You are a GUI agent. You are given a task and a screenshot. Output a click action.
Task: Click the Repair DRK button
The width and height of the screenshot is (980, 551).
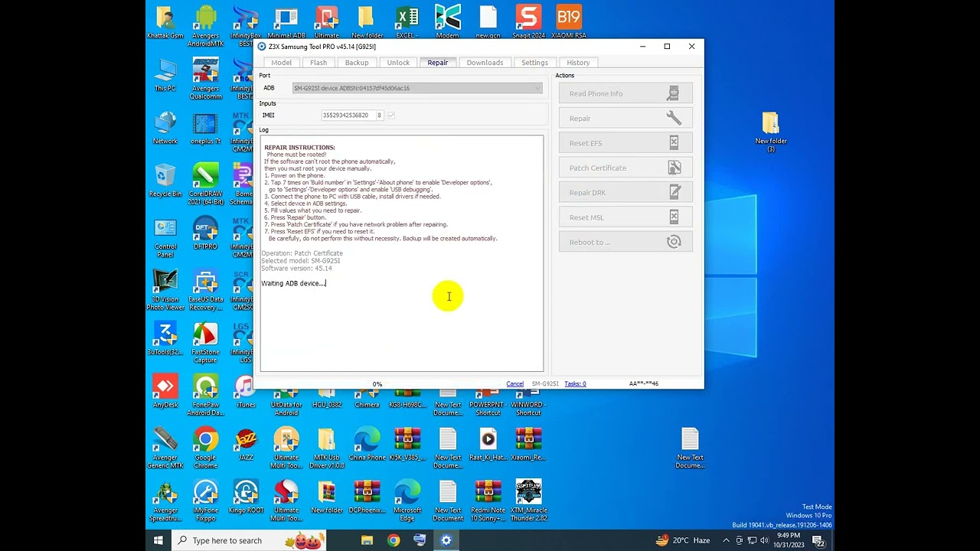click(x=626, y=193)
